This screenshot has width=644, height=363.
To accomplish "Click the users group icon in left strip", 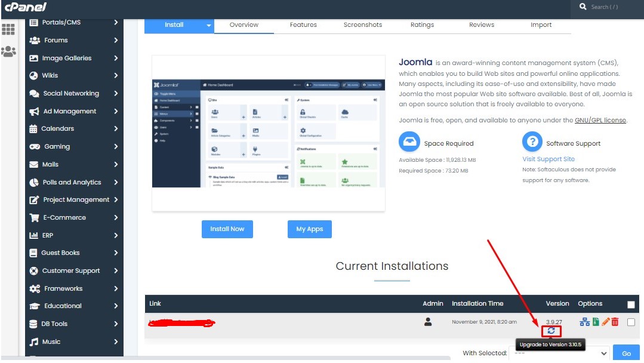I will pos(8,51).
